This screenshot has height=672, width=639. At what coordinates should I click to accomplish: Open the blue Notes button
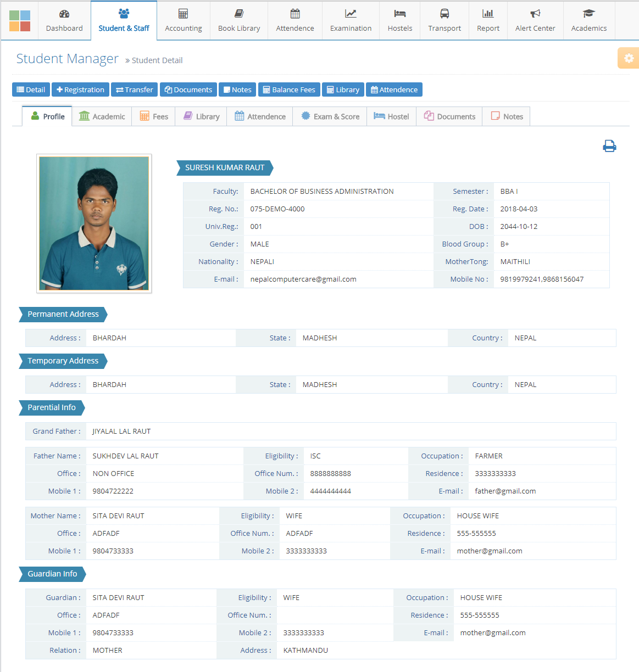pos(237,89)
